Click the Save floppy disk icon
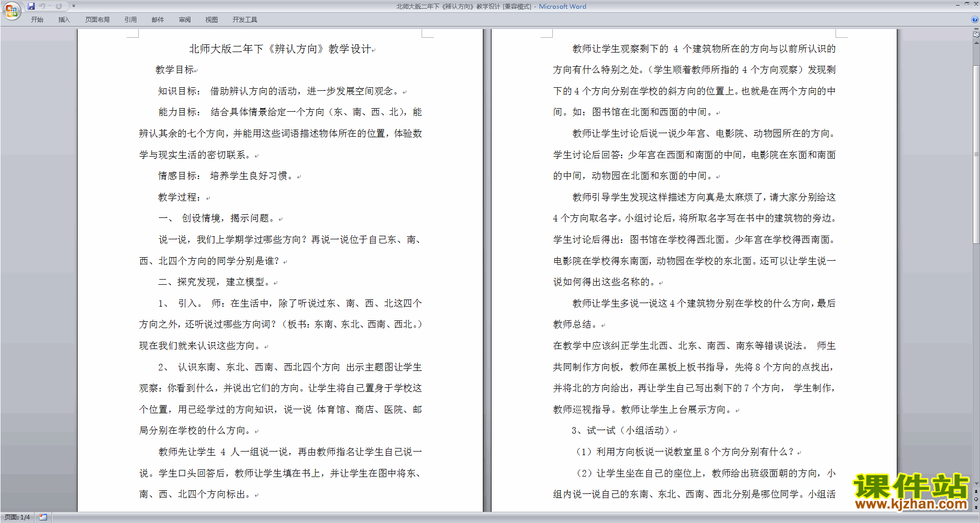The width and height of the screenshot is (980, 523). [31, 6]
